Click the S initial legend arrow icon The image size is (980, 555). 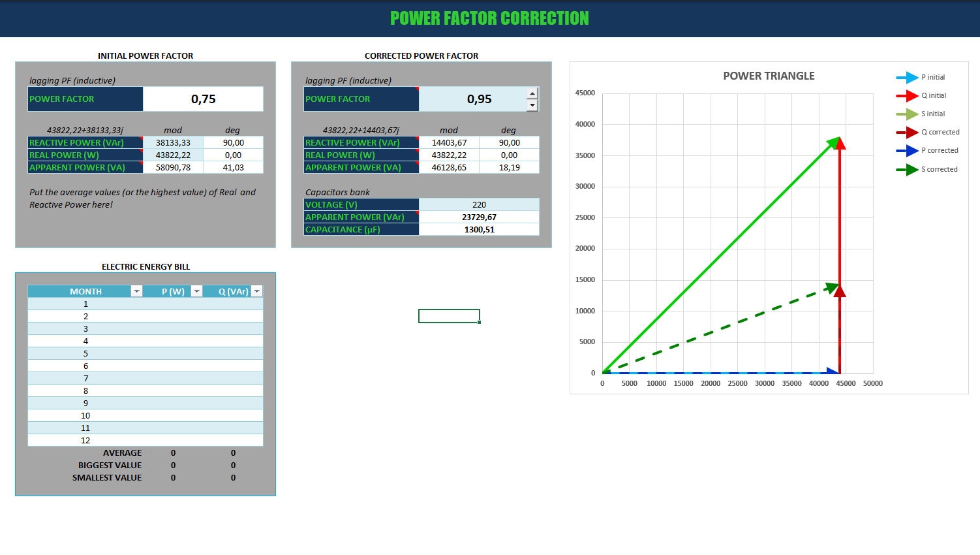coord(910,114)
